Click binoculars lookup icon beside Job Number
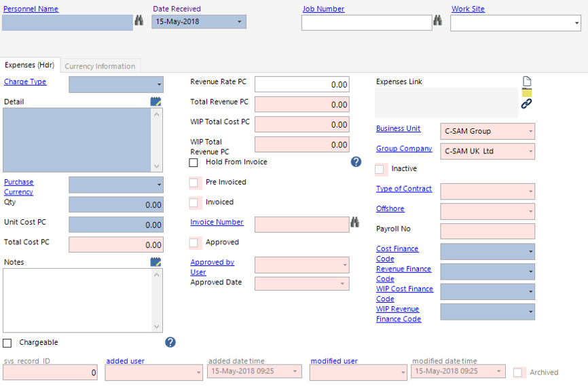The width and height of the screenshot is (588, 391). 438,22
